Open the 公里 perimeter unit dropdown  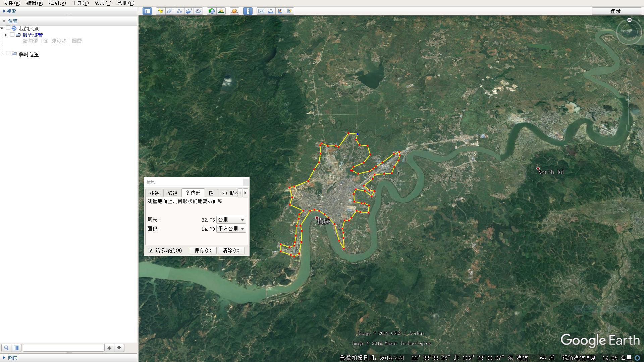tap(231, 220)
